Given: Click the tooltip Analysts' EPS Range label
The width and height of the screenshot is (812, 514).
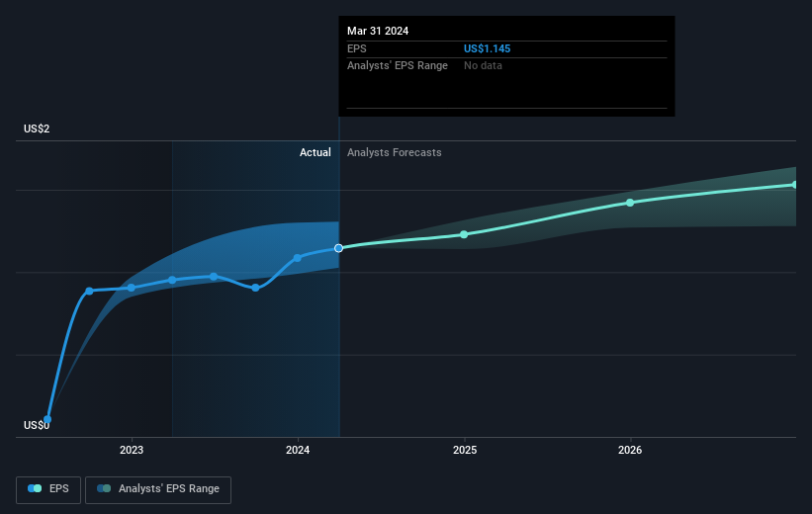Looking at the screenshot, I should point(398,66).
